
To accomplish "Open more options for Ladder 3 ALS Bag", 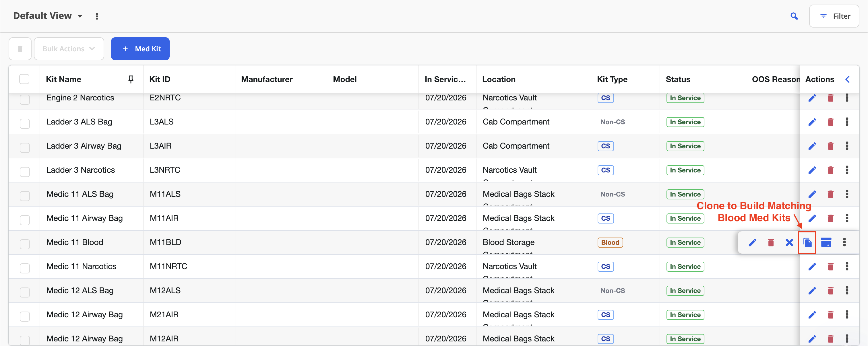I will click(847, 122).
